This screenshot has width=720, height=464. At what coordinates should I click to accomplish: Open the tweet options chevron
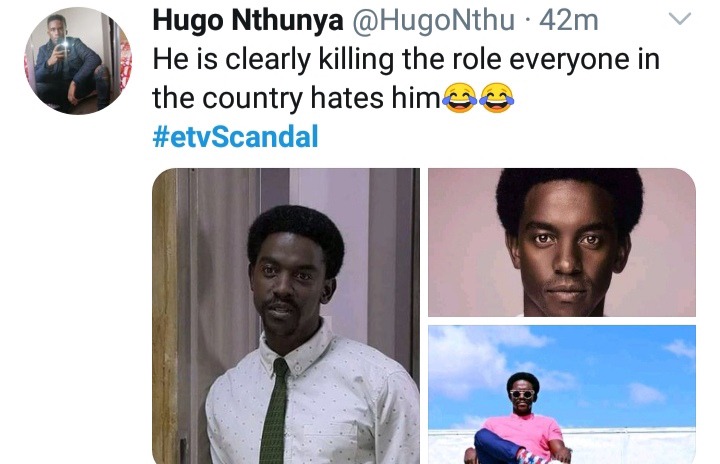(x=680, y=19)
